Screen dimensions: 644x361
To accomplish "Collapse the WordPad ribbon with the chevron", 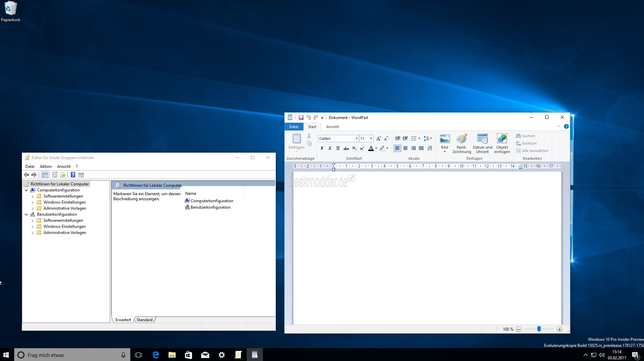I will [x=559, y=126].
